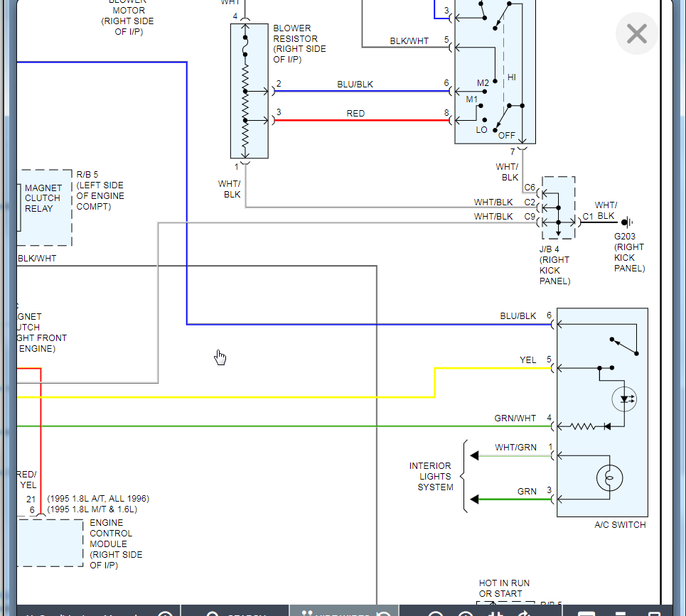Click the bar chart icon in bottom toolbar

coord(495,614)
